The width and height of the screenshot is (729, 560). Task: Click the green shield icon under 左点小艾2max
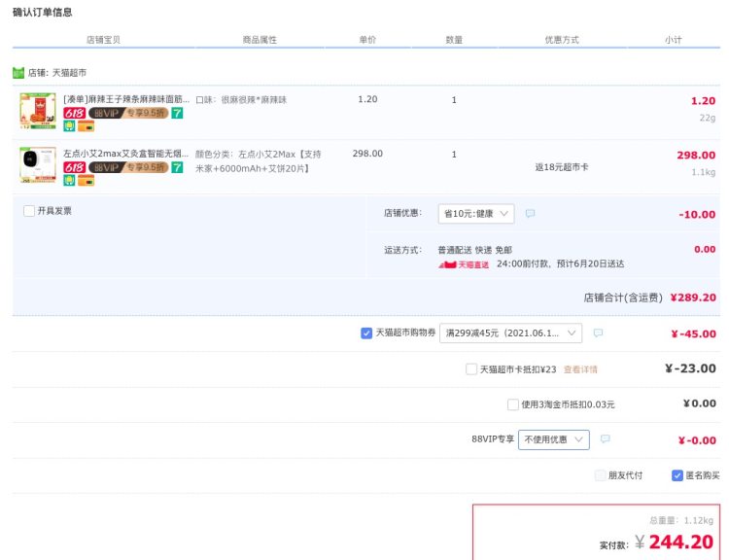(69, 181)
